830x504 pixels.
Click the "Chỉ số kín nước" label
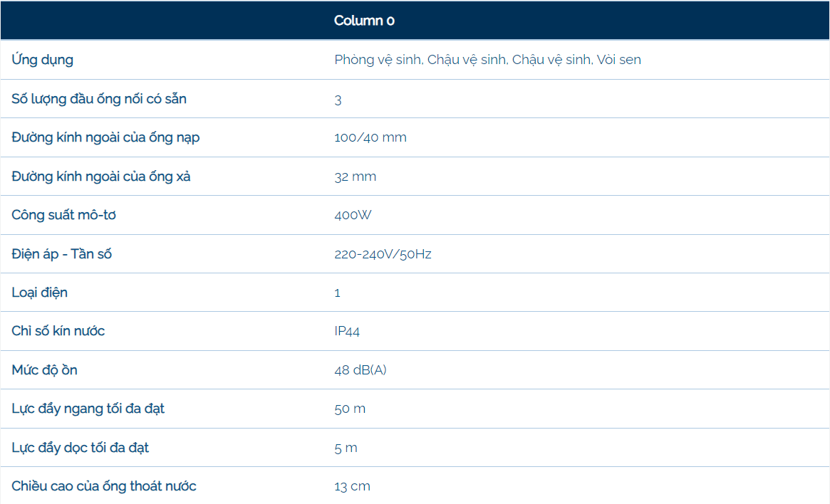click(58, 331)
